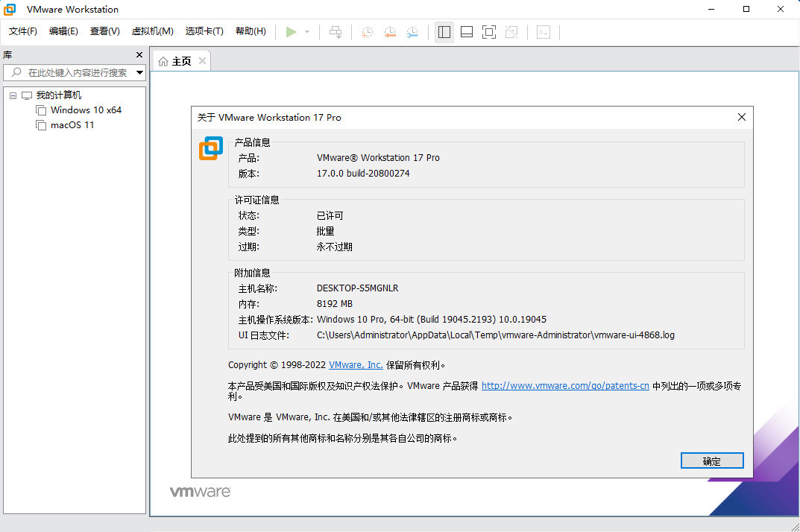800x532 pixels.
Task: Follow the VMware, Inc. copyright link
Action: click(x=356, y=364)
